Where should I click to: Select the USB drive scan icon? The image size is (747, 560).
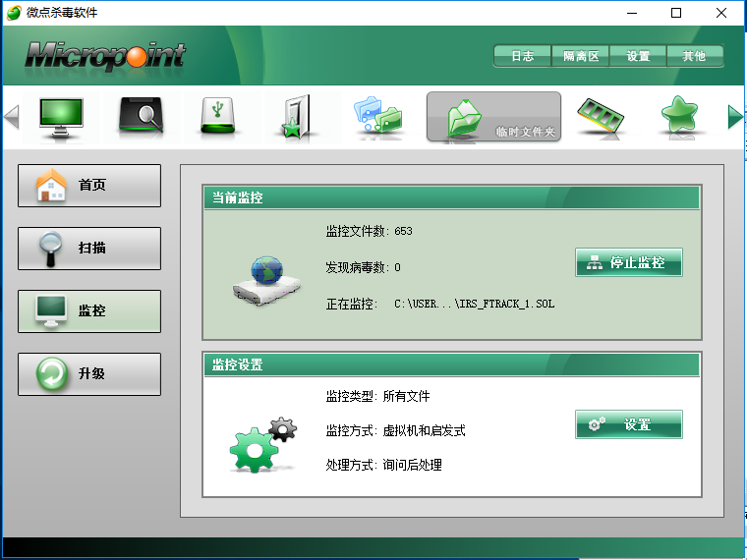(x=218, y=116)
